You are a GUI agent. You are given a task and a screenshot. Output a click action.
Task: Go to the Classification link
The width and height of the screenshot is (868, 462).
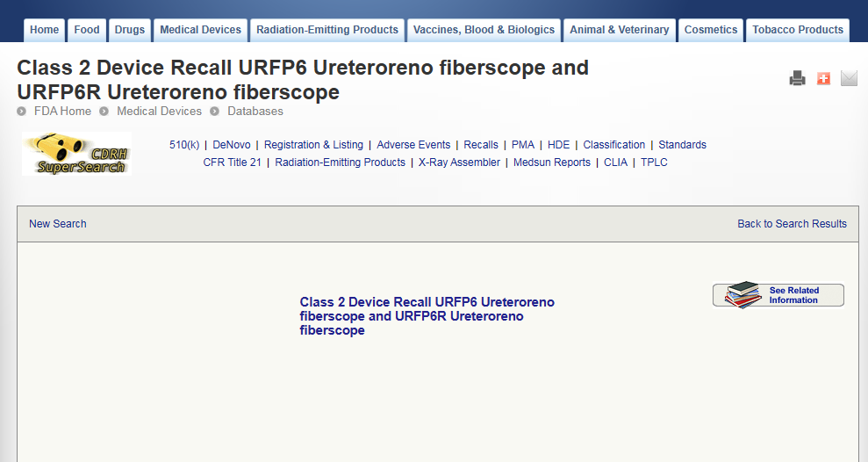(x=613, y=145)
